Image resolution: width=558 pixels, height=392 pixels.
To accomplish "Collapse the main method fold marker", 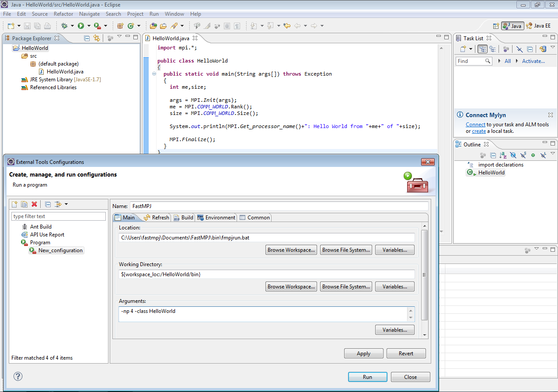I will [x=154, y=74].
